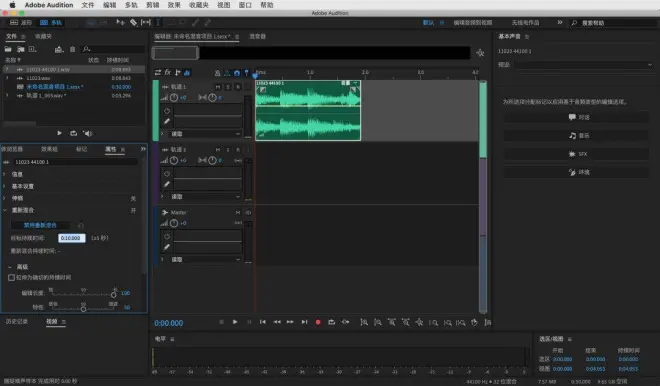
Task: Click the delete (trash) icon in Files panel
Action: (x=72, y=49)
